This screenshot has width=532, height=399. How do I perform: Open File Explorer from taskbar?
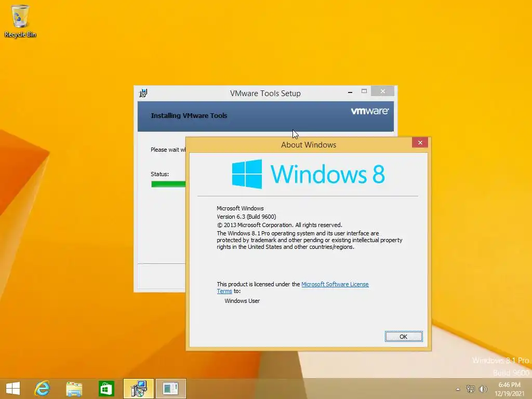click(x=74, y=389)
